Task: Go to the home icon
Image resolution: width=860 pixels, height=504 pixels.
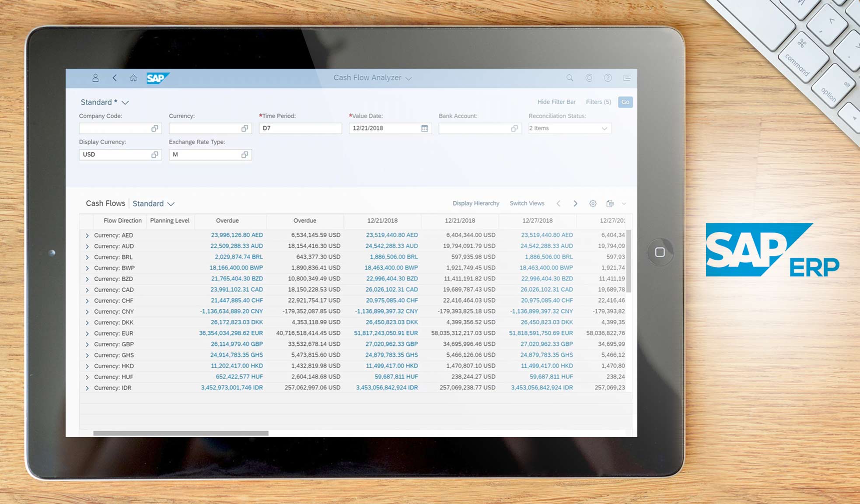Action: pos(133,78)
